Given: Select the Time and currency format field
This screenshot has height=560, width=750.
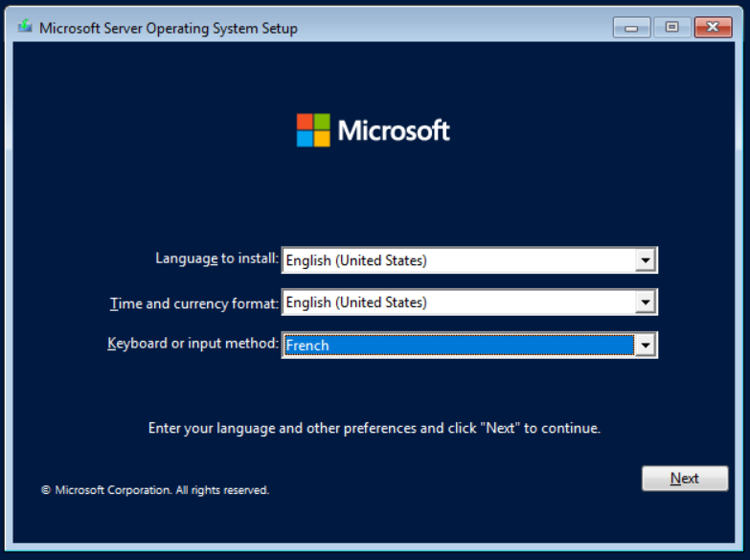Looking at the screenshot, I should click(x=469, y=302).
